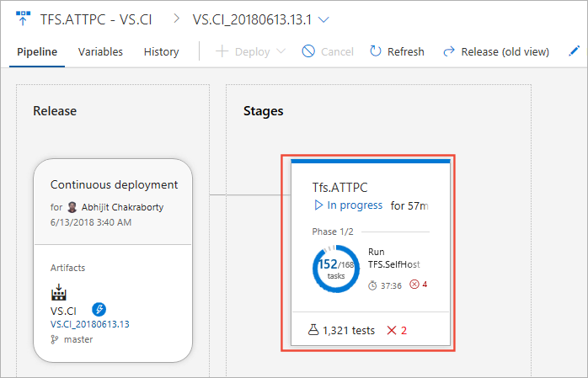The height and width of the screenshot is (378, 588).
Task: Open the VS.CI_20180613.13 artifact link
Action: (88, 324)
